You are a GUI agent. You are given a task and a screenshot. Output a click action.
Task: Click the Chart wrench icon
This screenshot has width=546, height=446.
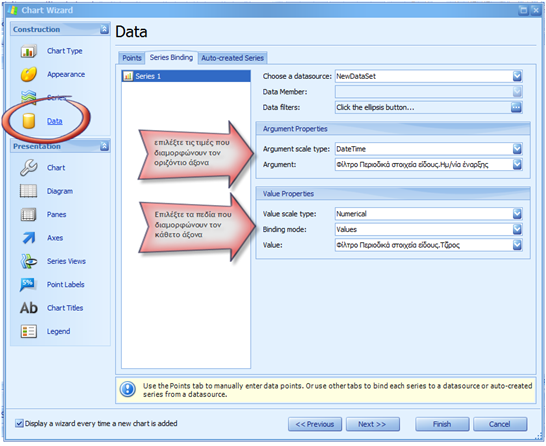pyautogui.click(x=29, y=167)
